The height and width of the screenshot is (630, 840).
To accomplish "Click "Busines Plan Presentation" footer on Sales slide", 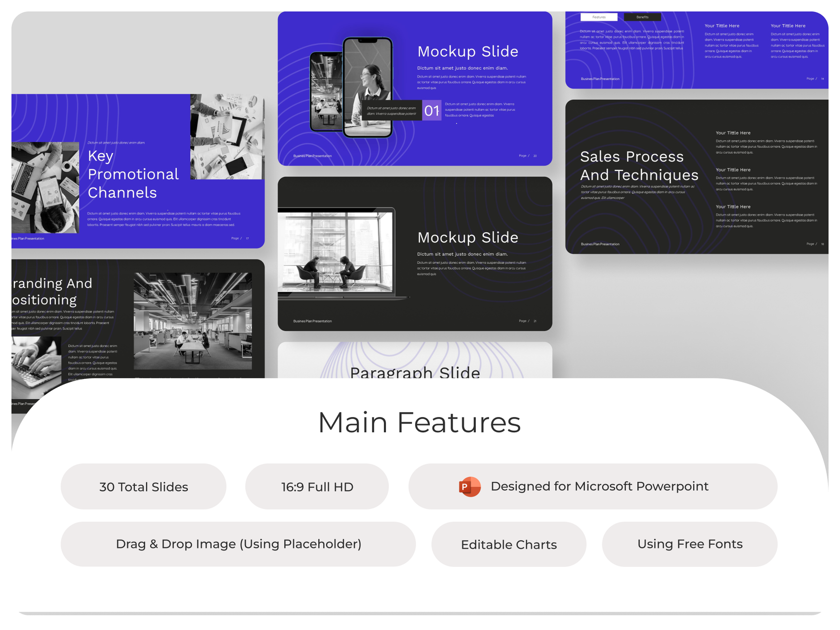I will (x=600, y=244).
